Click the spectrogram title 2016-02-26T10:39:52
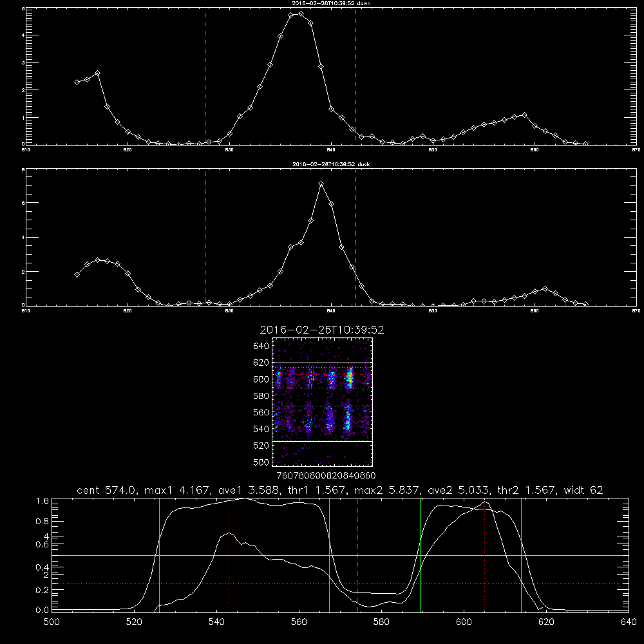Image resolution: width=644 pixels, height=644 pixels. (322, 330)
